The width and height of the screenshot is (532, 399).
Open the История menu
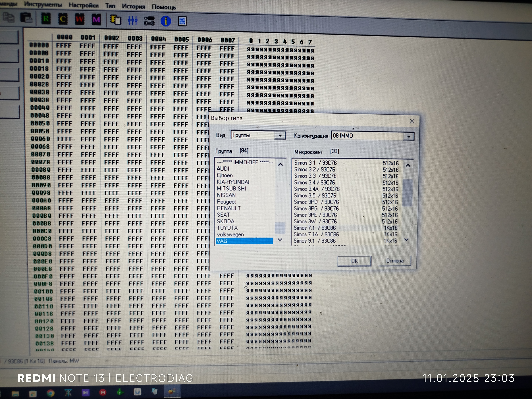pyautogui.click(x=134, y=7)
